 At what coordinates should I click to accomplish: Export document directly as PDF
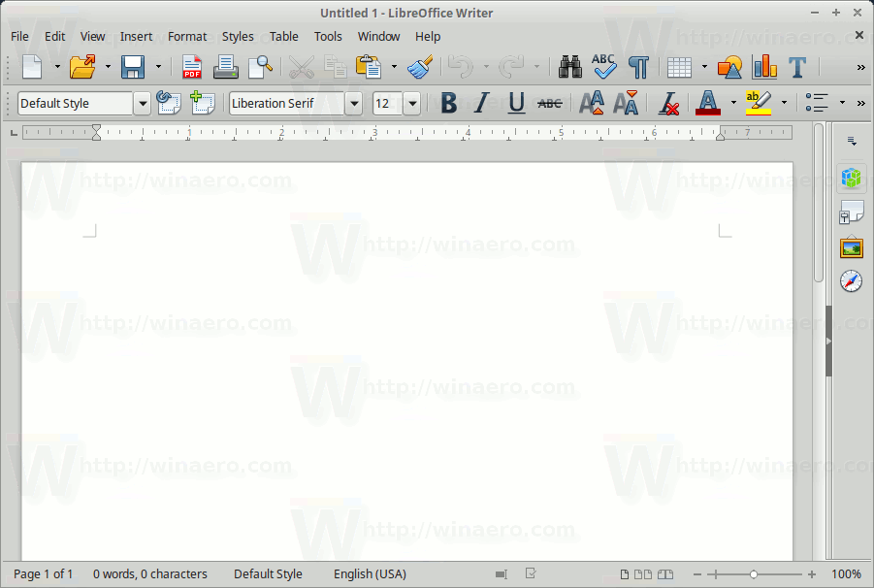[191, 67]
